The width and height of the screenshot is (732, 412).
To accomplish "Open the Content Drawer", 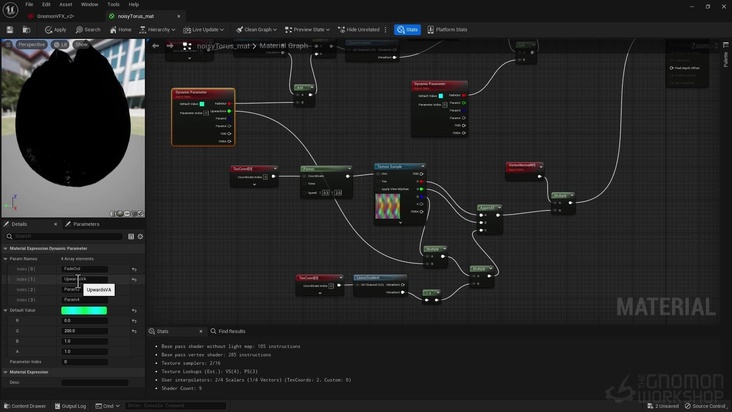I will [24, 406].
